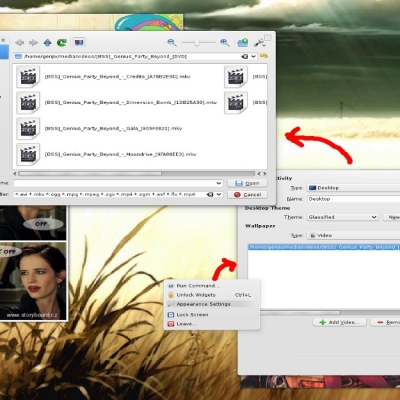Click the file list horizontal scrollbar

pos(90,174)
